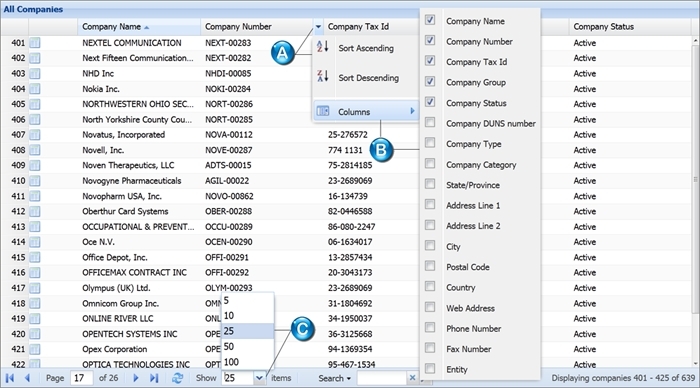Uncheck the Company Tax Id column
Image resolution: width=700 pixels, height=388 pixels.
(430, 60)
